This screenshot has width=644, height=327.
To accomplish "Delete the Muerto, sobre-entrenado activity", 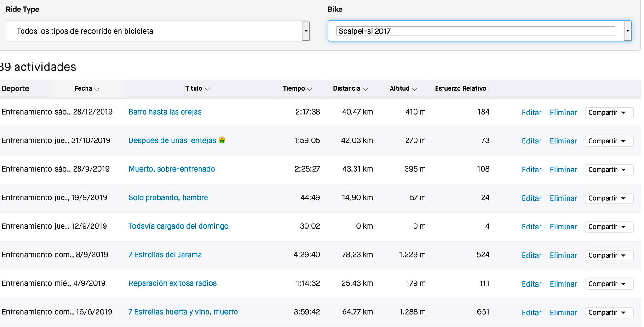I will [x=563, y=169].
